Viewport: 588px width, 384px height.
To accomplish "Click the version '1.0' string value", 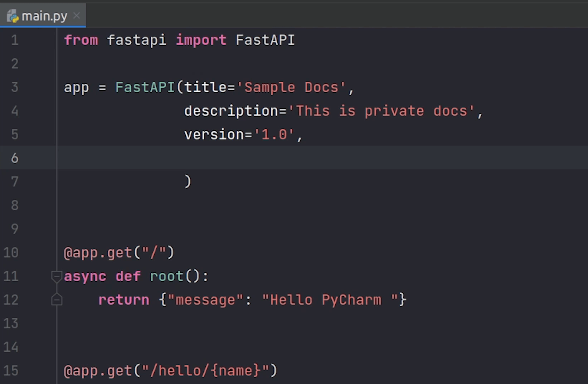I will click(x=274, y=135).
